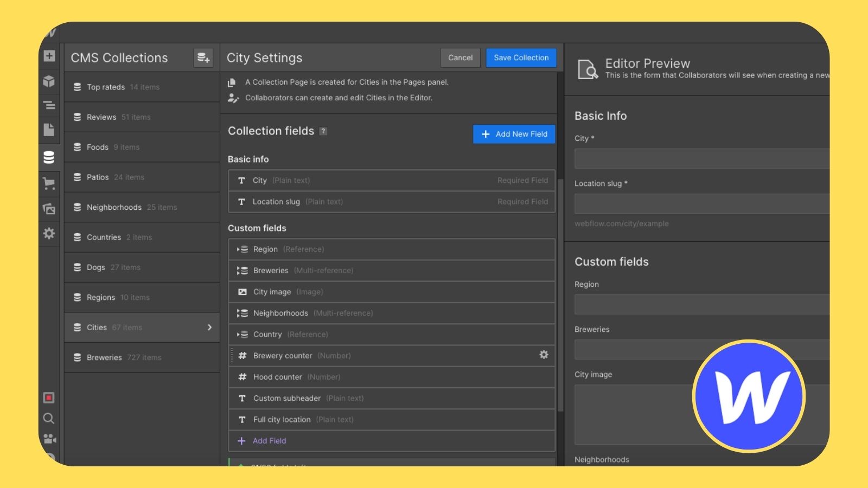Open the Symbols cube icon
This screenshot has height=488, width=868.
[49, 81]
